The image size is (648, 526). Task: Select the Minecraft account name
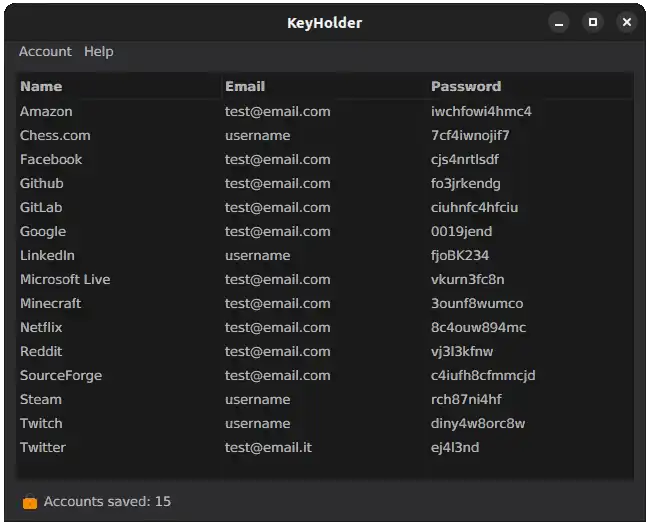[x=51, y=303]
